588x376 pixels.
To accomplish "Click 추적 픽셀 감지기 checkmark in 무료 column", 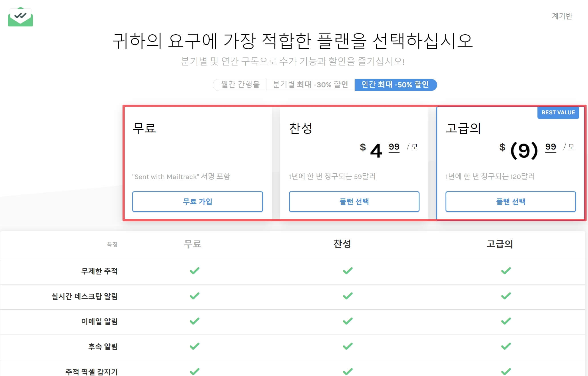I will click(194, 371).
